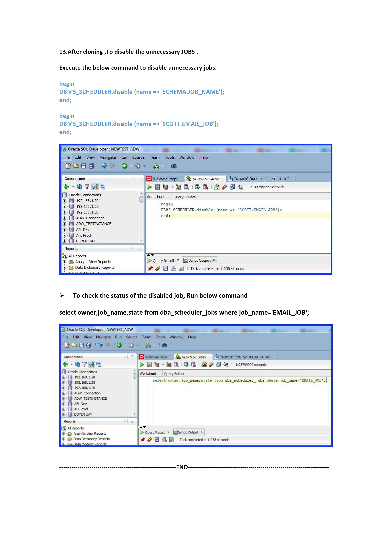The image size is (392, 554).
Task: Click To Upper/Lower Aa icon, disable-job screenshot
Action: [x=240, y=187]
